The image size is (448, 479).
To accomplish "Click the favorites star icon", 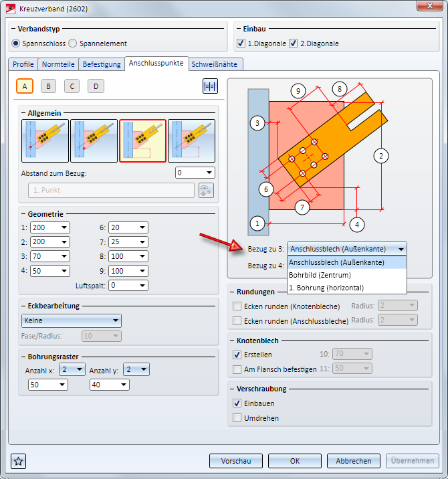I will [x=18, y=461].
